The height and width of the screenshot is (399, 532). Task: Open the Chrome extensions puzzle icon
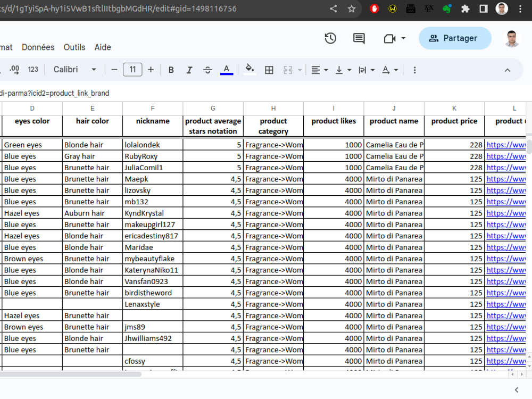pos(465,9)
